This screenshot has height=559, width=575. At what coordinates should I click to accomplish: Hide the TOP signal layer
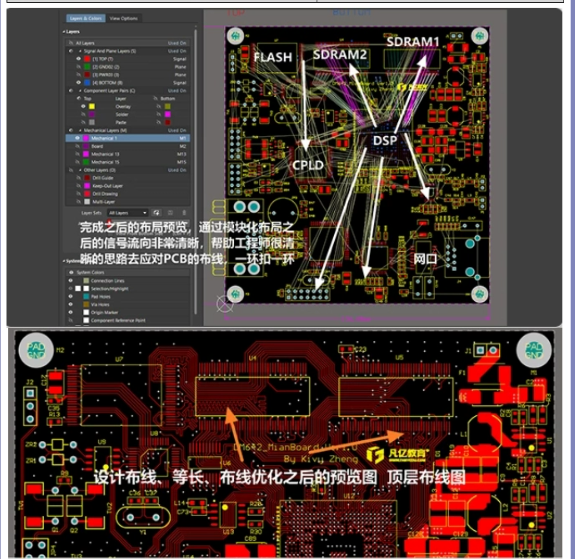(x=78, y=59)
